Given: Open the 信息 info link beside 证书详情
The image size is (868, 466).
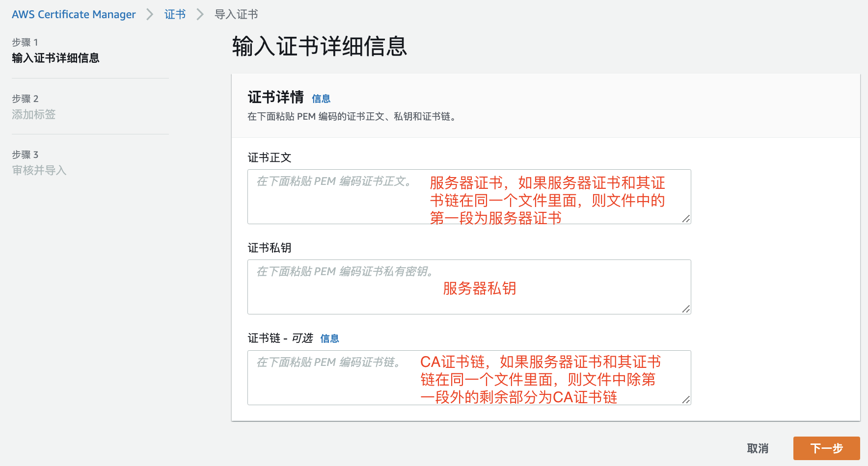Looking at the screenshot, I should tap(321, 99).
